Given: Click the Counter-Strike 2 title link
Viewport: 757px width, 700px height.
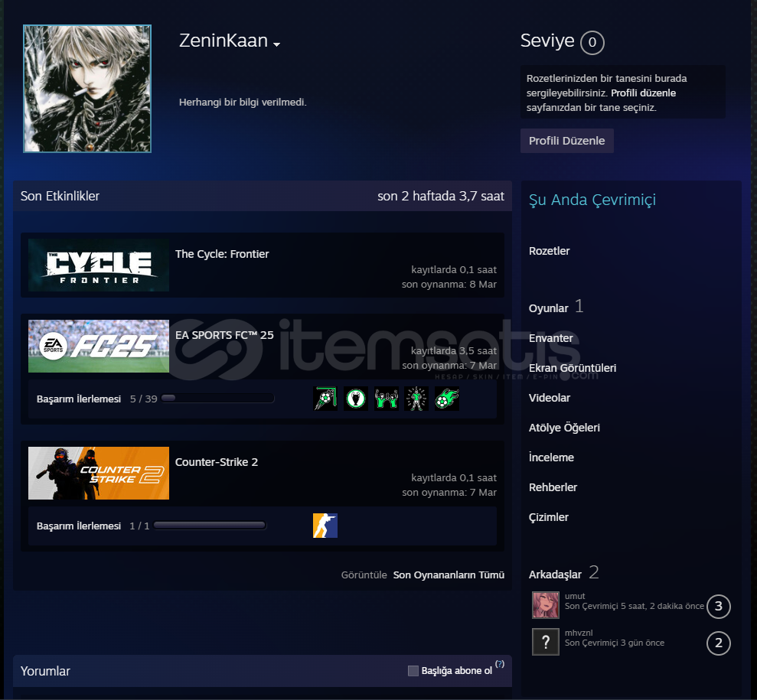Looking at the screenshot, I should pyautogui.click(x=217, y=462).
